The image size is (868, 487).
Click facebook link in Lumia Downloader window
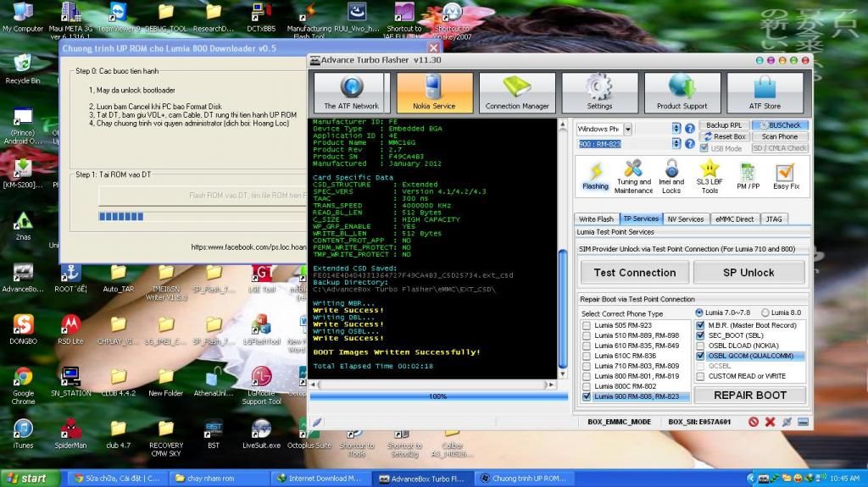(x=248, y=246)
